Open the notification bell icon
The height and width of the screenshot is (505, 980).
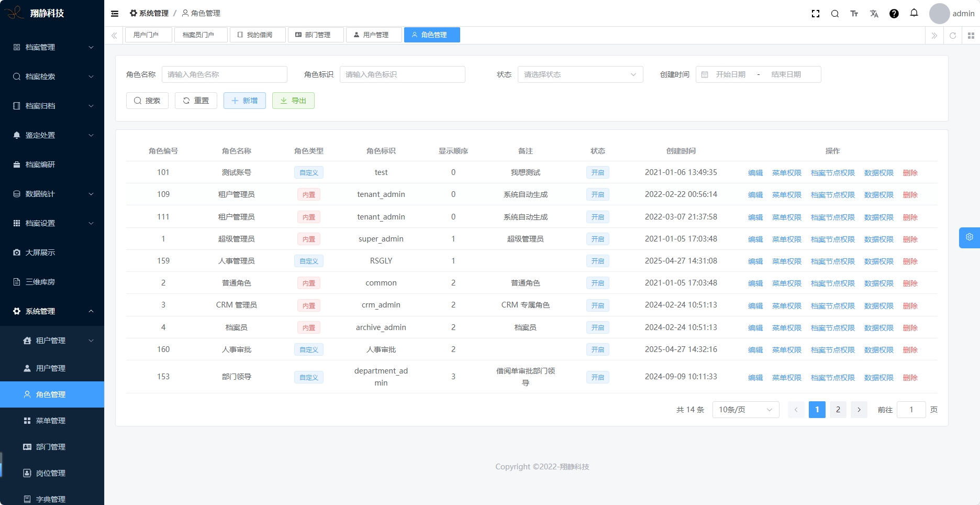coord(914,13)
